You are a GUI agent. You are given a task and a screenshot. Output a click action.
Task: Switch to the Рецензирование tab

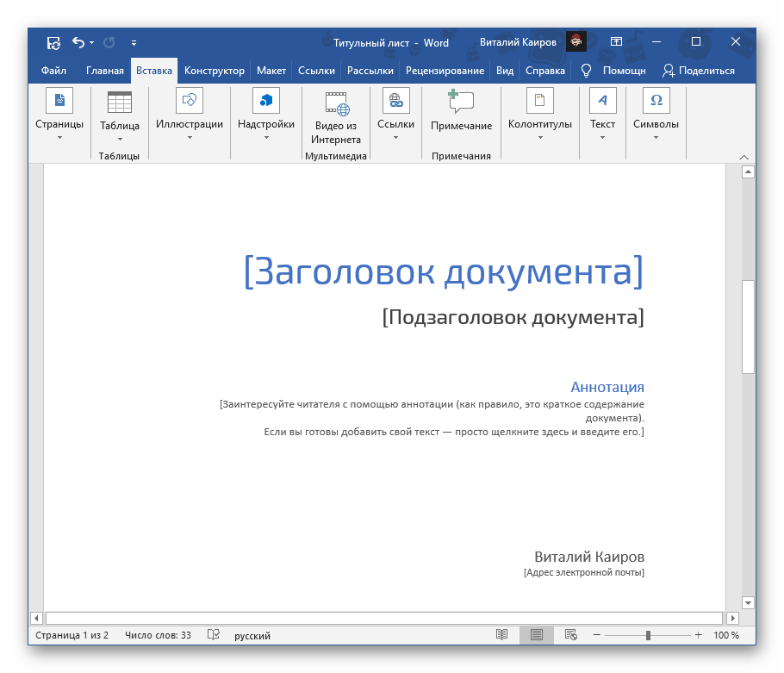tap(445, 71)
